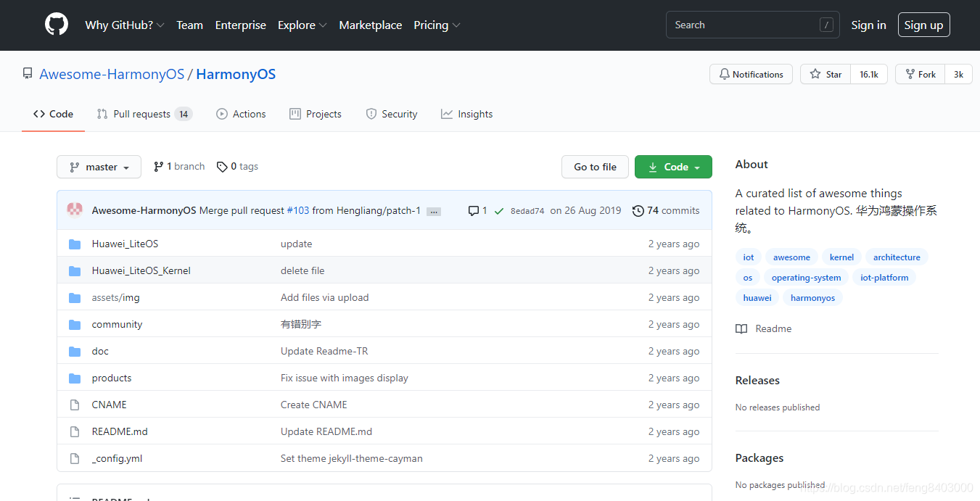View the 74 commits history
980x501 pixels.
point(666,210)
